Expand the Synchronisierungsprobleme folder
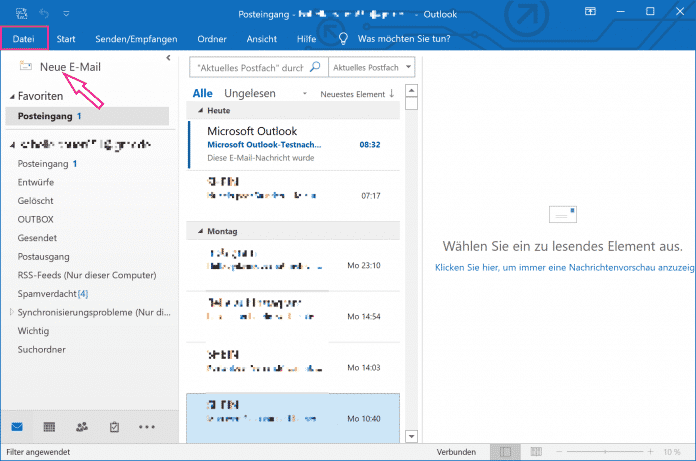The width and height of the screenshot is (696, 461). pyautogui.click(x=11, y=312)
